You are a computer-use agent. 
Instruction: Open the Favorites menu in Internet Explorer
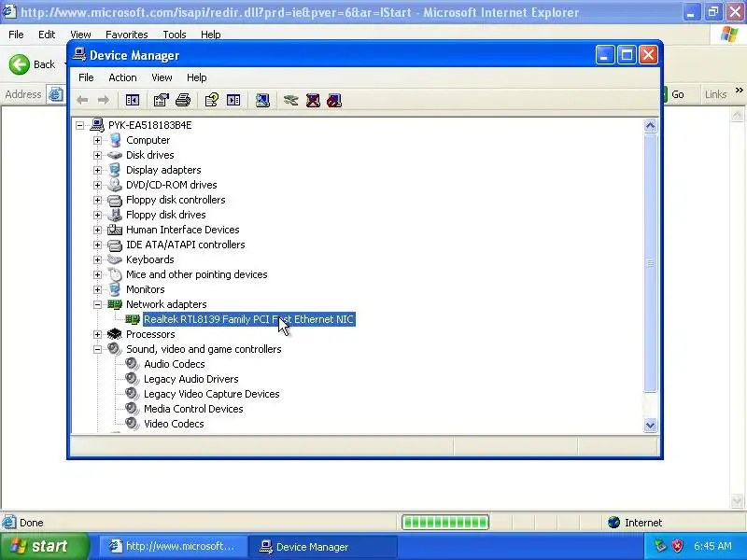click(127, 35)
